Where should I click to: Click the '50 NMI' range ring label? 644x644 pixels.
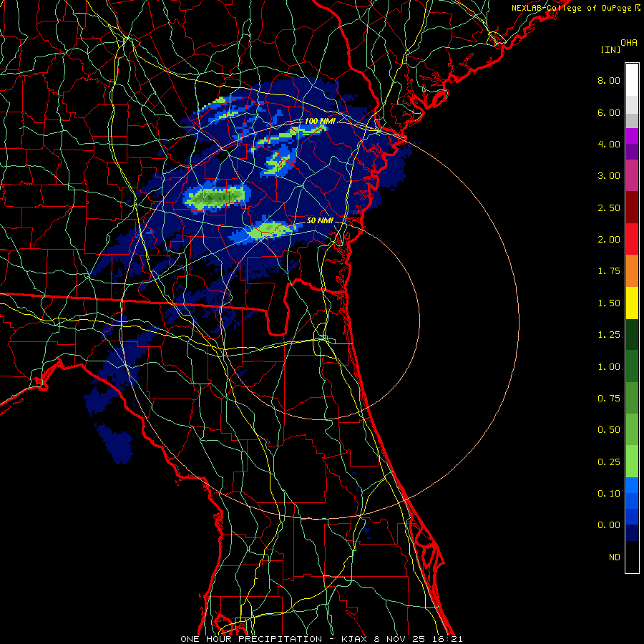click(320, 220)
